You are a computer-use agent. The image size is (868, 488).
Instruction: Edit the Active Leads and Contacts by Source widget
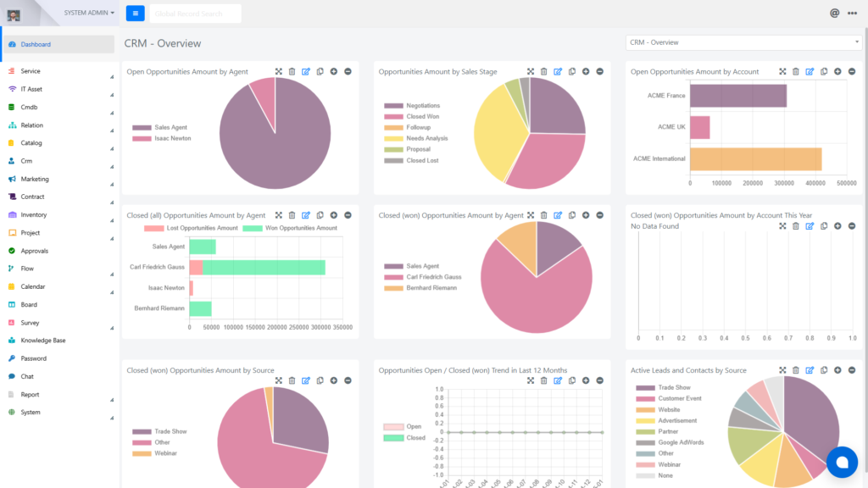pos(810,370)
